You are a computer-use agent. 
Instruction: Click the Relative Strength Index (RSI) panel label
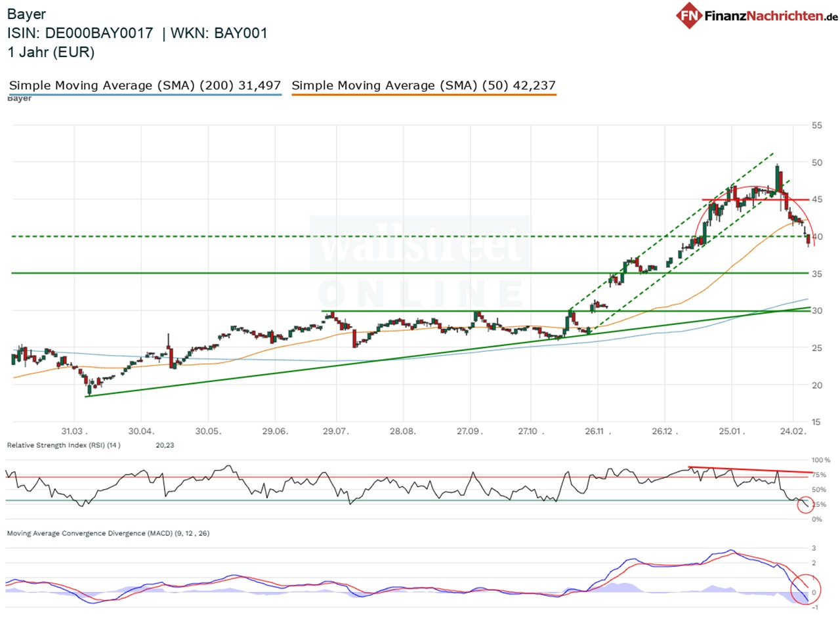(x=62, y=444)
